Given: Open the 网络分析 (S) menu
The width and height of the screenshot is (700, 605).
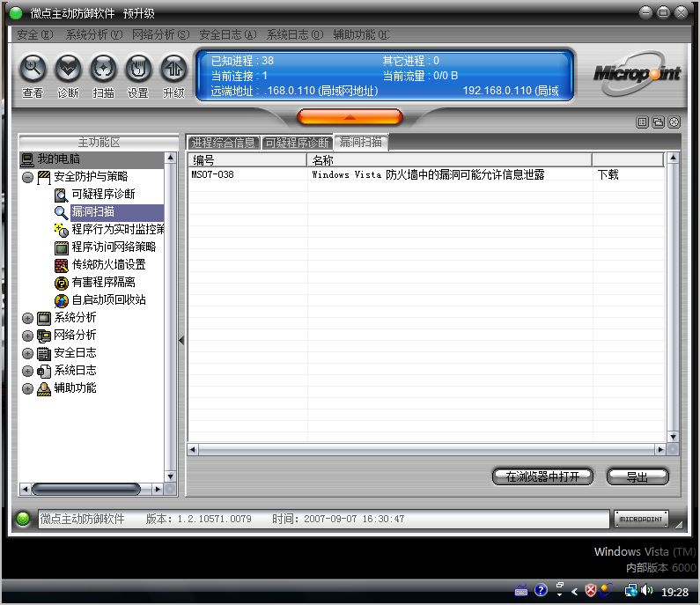Looking at the screenshot, I should (x=161, y=34).
